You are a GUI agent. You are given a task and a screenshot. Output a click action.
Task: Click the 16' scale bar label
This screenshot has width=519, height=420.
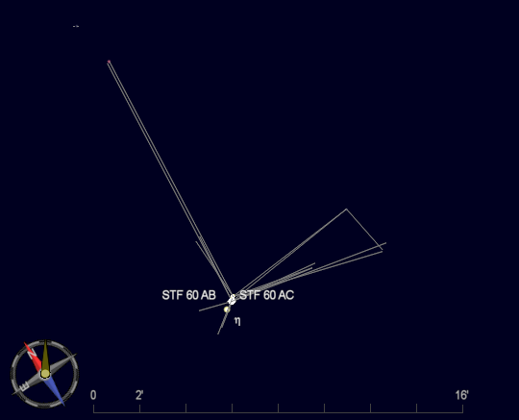coord(461,395)
